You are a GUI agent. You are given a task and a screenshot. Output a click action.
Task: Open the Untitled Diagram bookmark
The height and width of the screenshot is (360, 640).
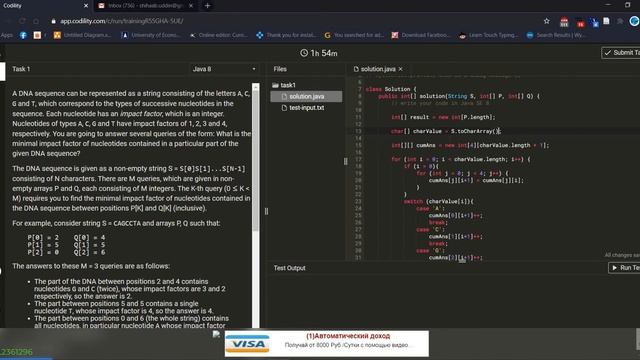[x=82, y=36]
